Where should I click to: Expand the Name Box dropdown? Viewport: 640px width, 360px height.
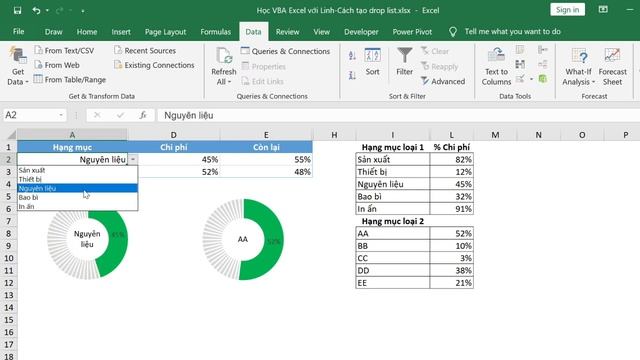[x=61, y=115]
